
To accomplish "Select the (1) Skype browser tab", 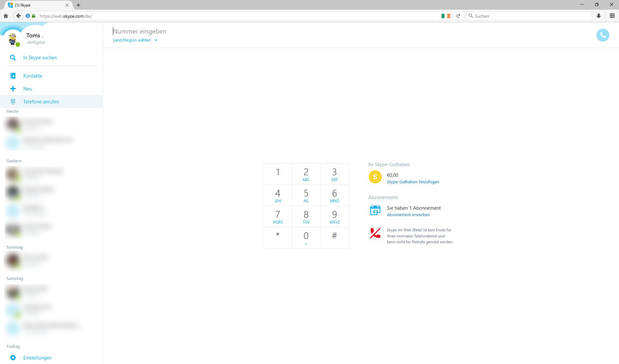I will coord(38,5).
